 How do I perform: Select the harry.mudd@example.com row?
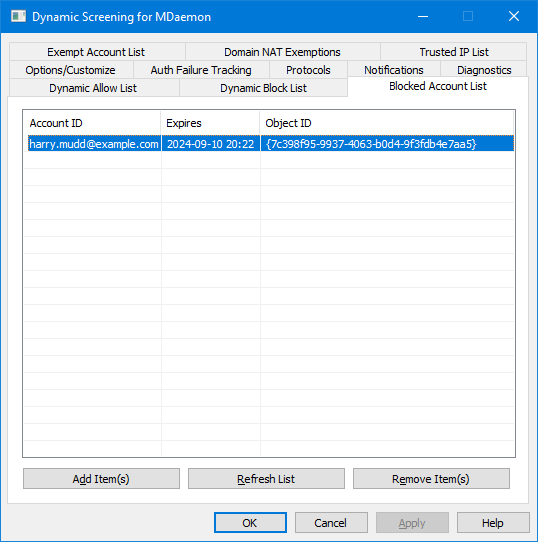pyautogui.click(x=271, y=143)
